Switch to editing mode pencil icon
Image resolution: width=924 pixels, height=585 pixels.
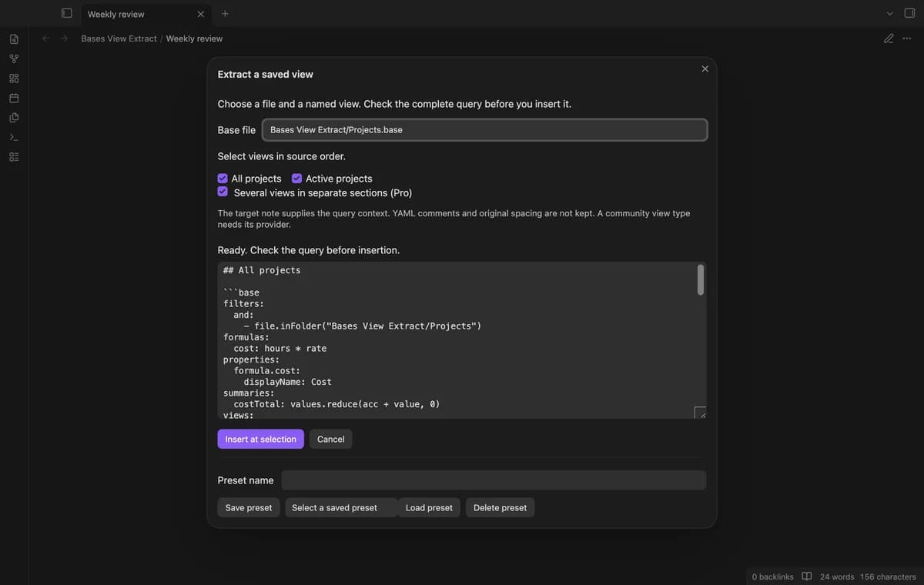click(889, 38)
